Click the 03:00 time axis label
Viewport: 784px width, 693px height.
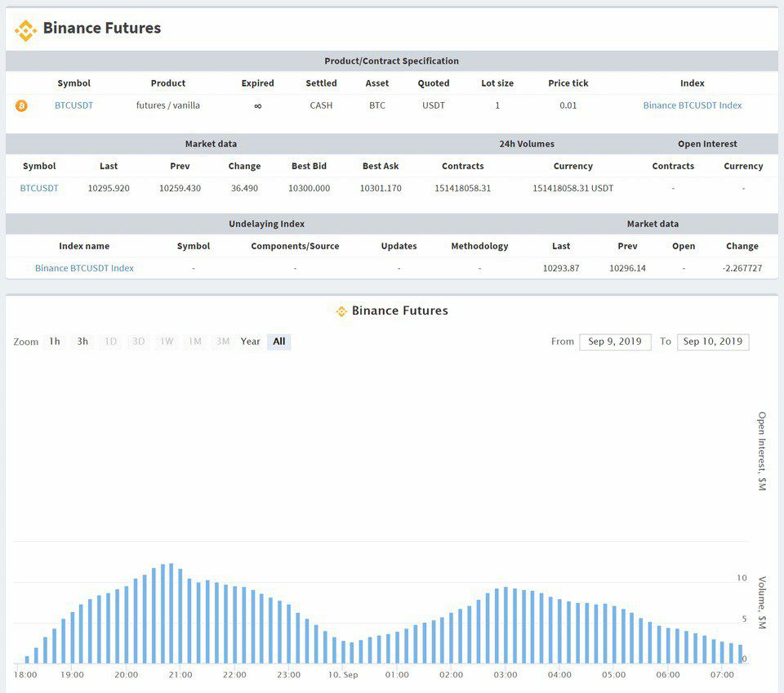[x=506, y=674]
